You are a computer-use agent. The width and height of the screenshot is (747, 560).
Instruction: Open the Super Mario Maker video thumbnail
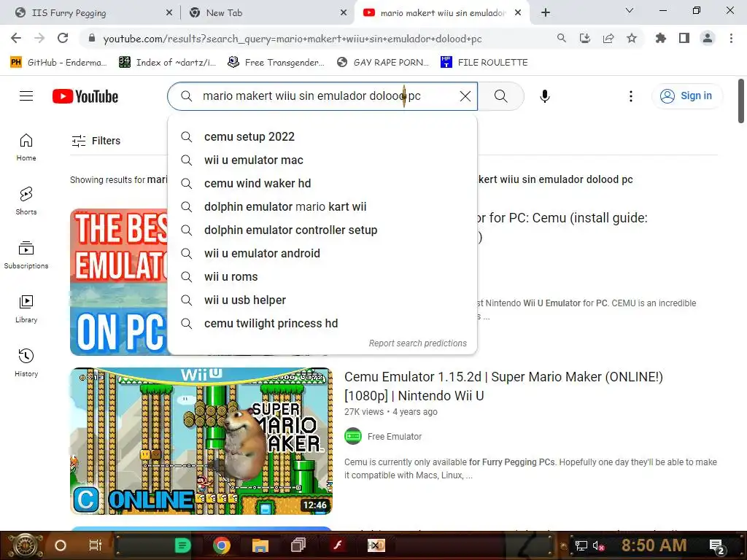(201, 441)
